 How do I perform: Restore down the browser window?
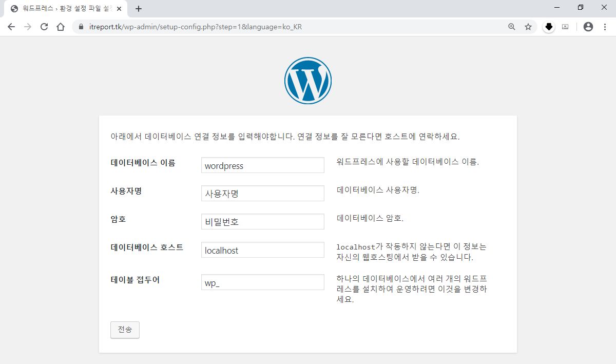coord(581,7)
